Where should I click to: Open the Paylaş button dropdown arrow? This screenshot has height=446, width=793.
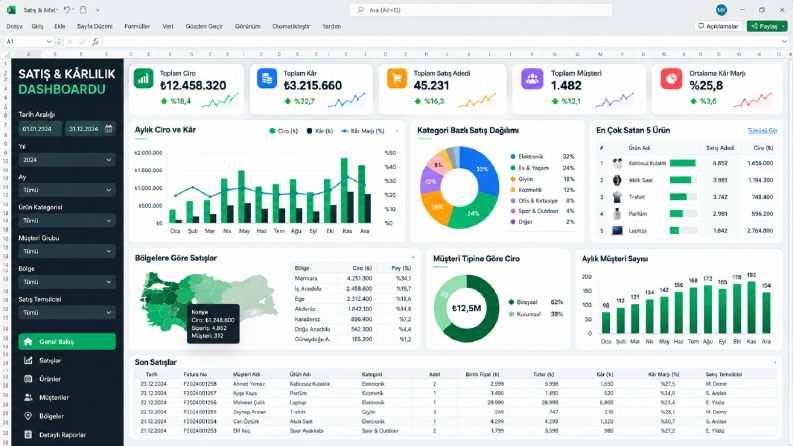click(x=783, y=26)
